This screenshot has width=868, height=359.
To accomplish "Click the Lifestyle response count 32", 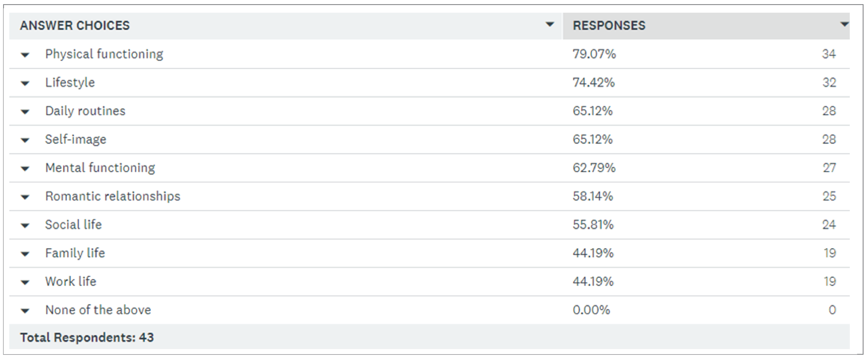I will [x=829, y=82].
